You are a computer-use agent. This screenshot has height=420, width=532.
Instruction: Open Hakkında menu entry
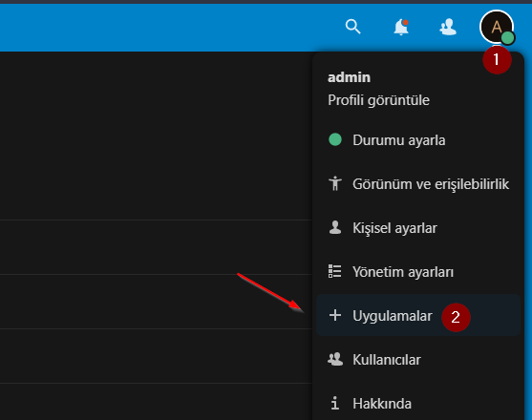click(418, 403)
